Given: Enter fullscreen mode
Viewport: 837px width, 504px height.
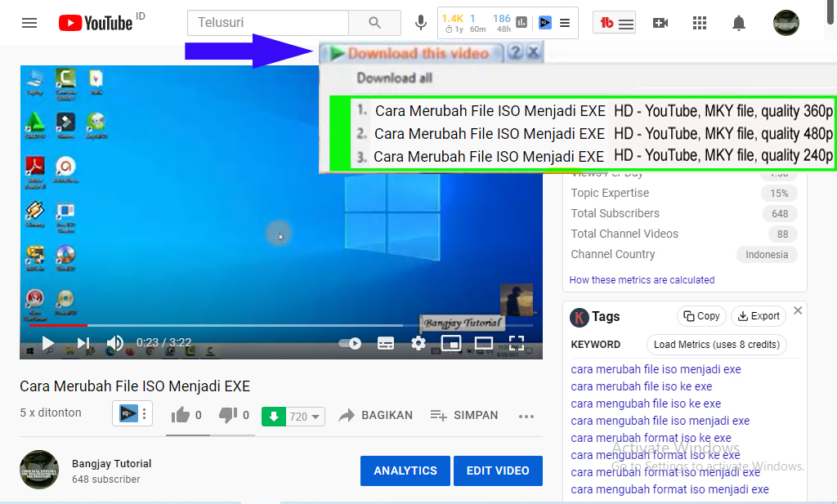Looking at the screenshot, I should click(517, 343).
